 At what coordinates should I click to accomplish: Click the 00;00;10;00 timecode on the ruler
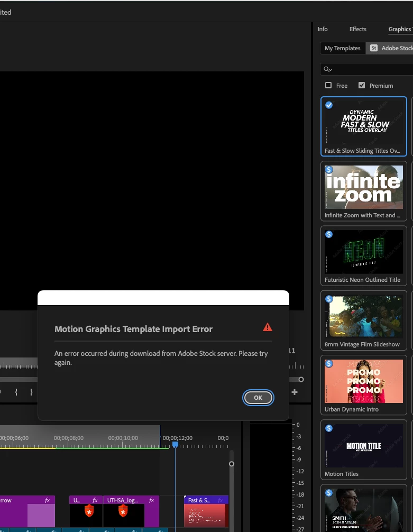tap(123, 438)
